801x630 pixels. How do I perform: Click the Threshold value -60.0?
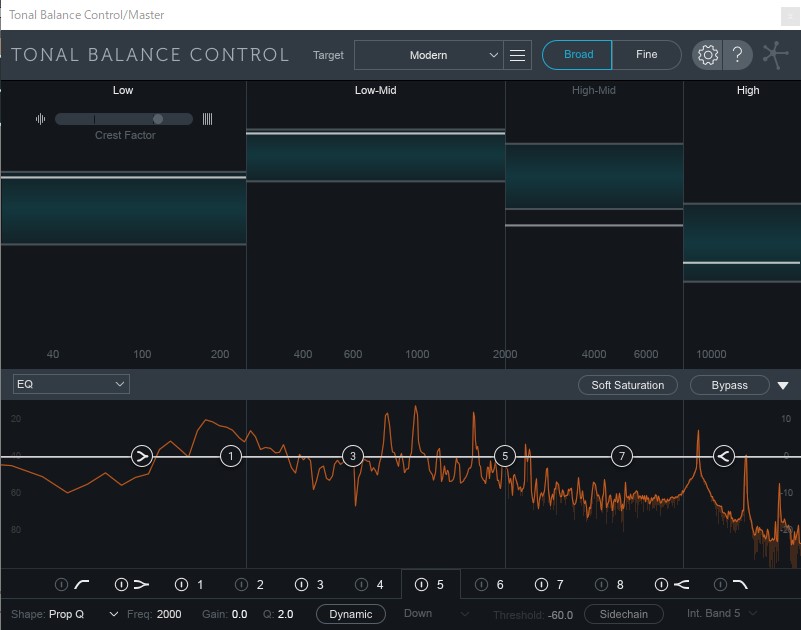(x=560, y=615)
